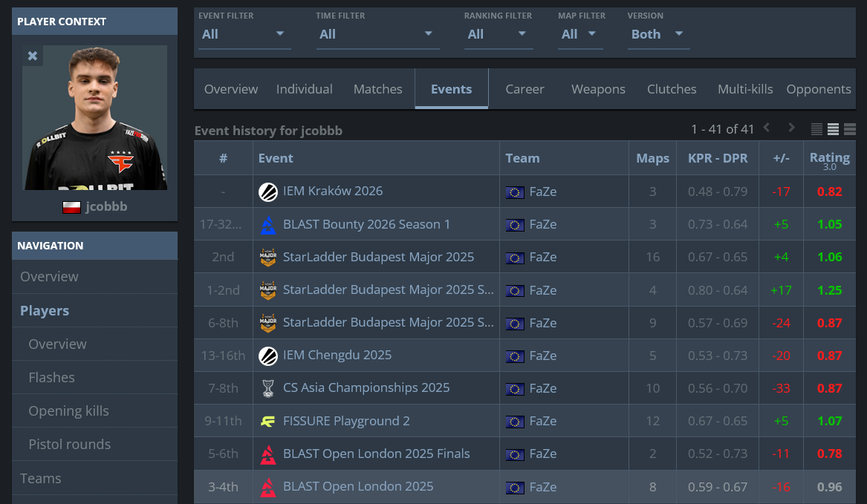Open the jcobbb player name link
The height and width of the screenshot is (504, 867).
pyautogui.click(x=106, y=206)
